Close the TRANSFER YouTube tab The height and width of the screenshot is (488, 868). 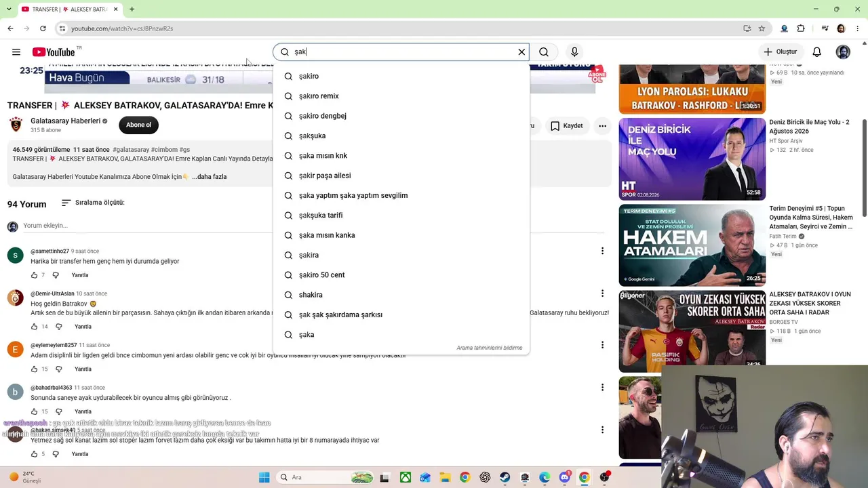coord(116,9)
